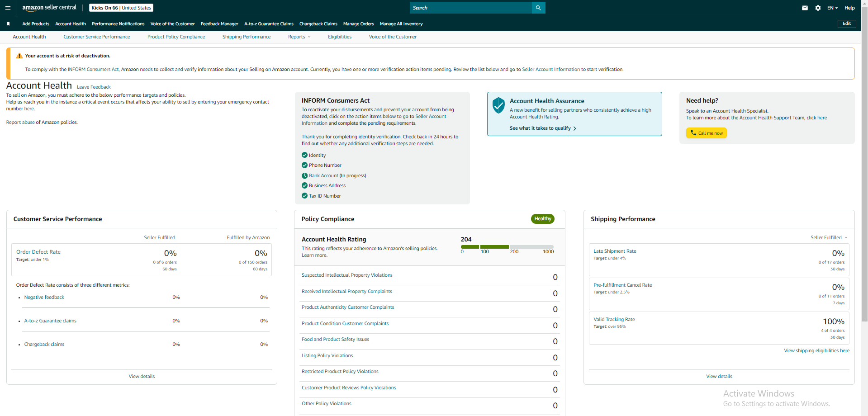Click the Report abuse link

click(20, 123)
